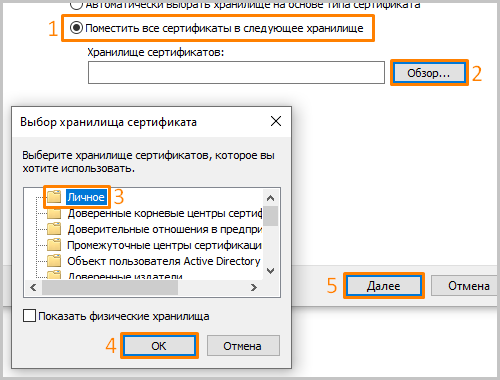Select 'Доверенные корневые центры сертификации' store

[x=165, y=213]
